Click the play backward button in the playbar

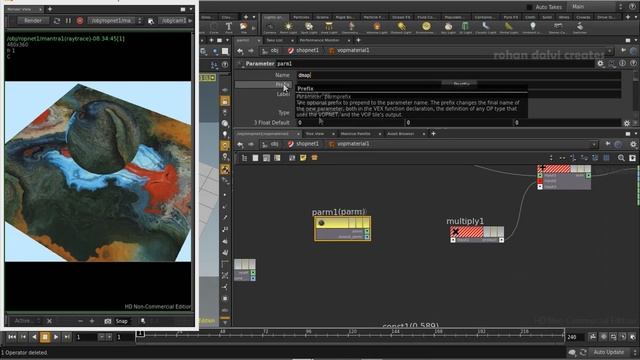(x=34, y=337)
